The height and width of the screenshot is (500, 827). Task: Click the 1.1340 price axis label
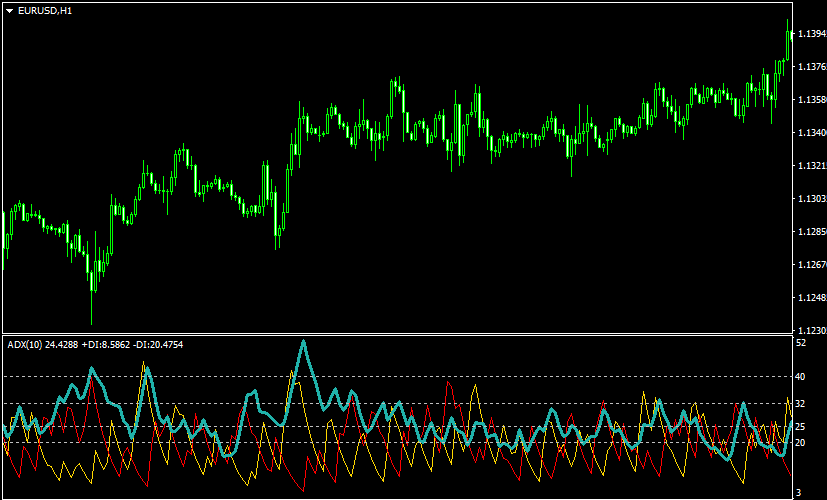pos(811,133)
